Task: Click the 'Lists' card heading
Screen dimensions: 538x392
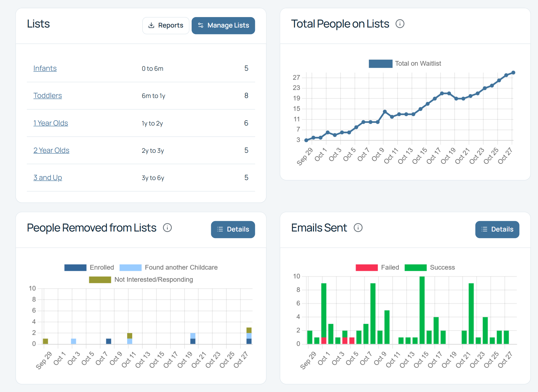Action: pos(38,24)
